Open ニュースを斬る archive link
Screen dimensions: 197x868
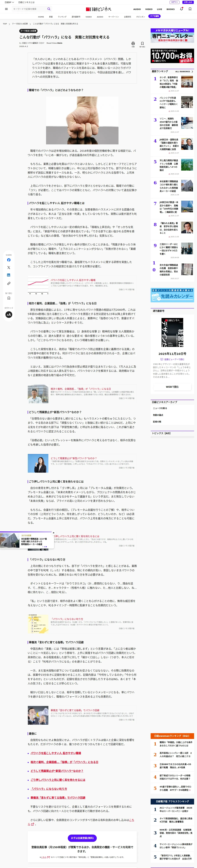click(160, 408)
